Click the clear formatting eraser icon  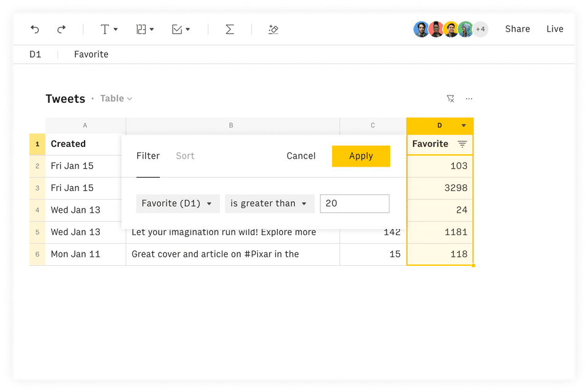click(x=273, y=29)
